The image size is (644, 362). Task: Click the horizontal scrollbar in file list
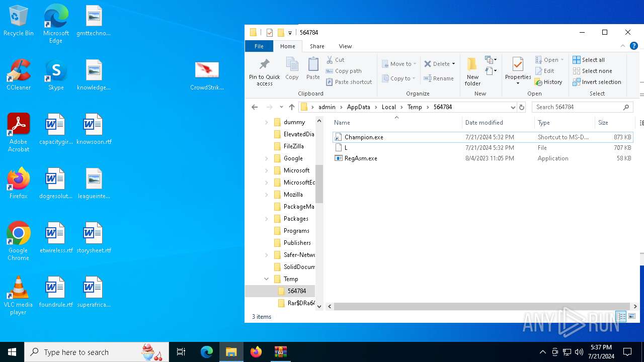click(x=482, y=306)
